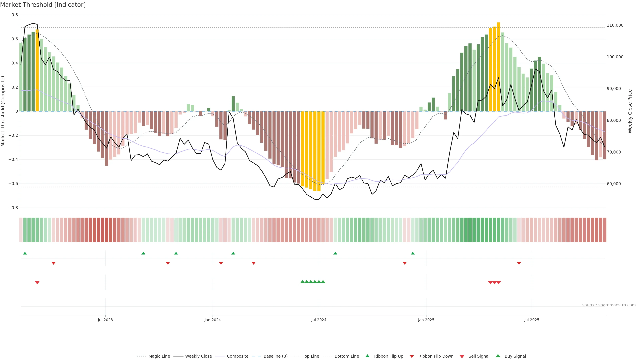Click the red Ribbon Flip Down legend triangle
The width and height of the screenshot is (644, 362).
tap(412, 356)
